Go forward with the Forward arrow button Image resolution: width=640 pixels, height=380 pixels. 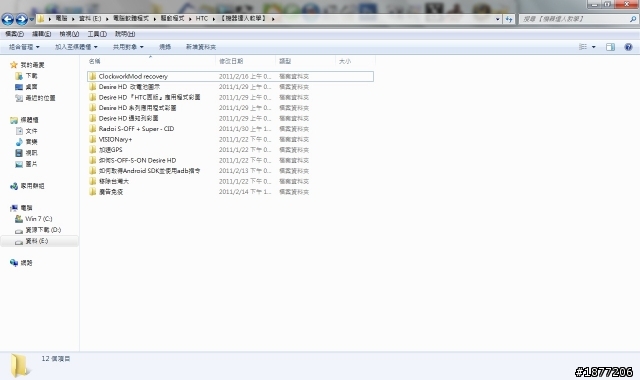coord(21,19)
